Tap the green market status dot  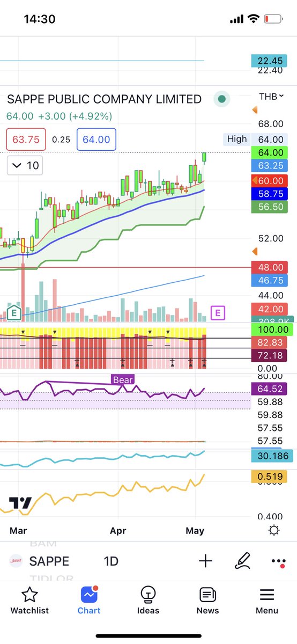point(221,99)
